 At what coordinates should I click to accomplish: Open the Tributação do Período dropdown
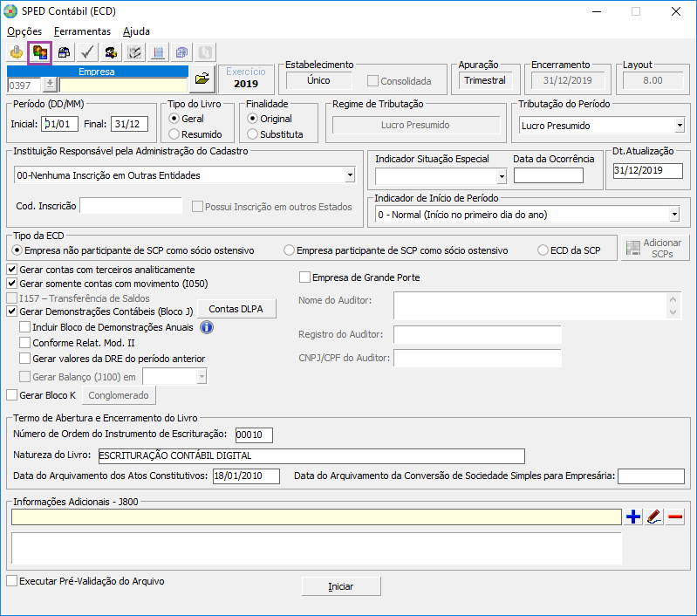[x=680, y=126]
